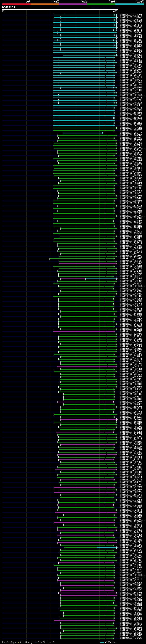Viewport: 146px width, 644px height.
Task: Click the green ~80% legend segment
Action: (101, 4)
